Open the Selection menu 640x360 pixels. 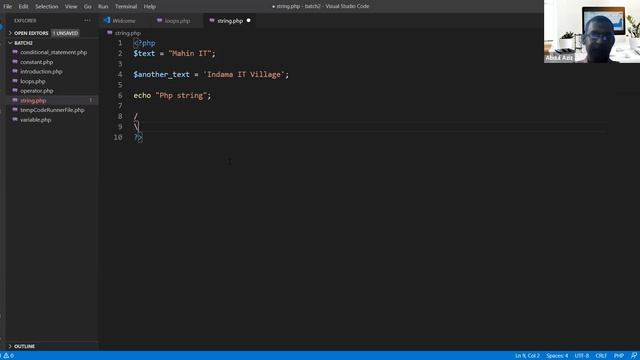(47, 7)
